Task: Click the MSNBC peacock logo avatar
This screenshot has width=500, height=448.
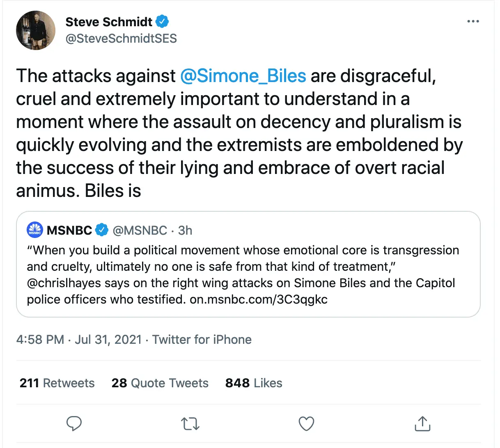Action: click(x=35, y=230)
